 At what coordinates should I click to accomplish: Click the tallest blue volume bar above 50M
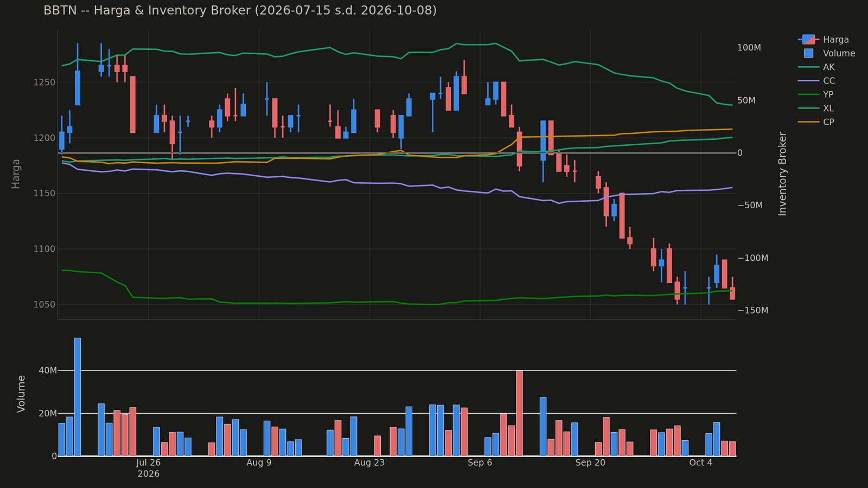coord(78,397)
